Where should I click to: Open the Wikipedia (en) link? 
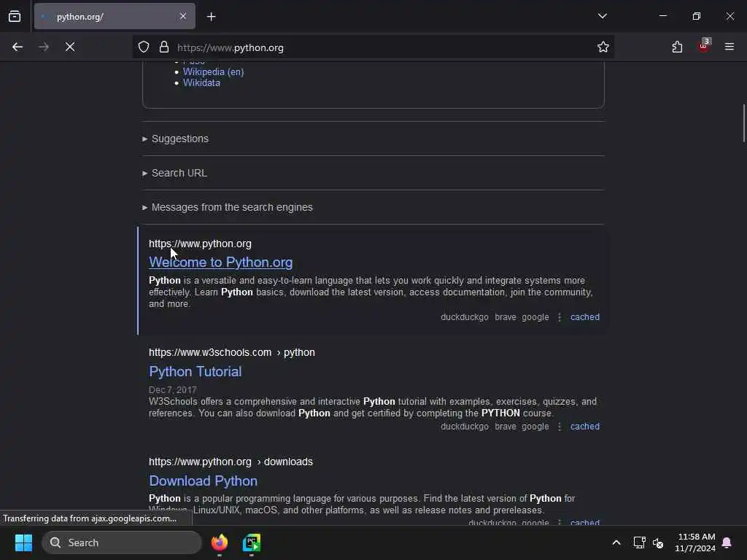click(x=213, y=72)
